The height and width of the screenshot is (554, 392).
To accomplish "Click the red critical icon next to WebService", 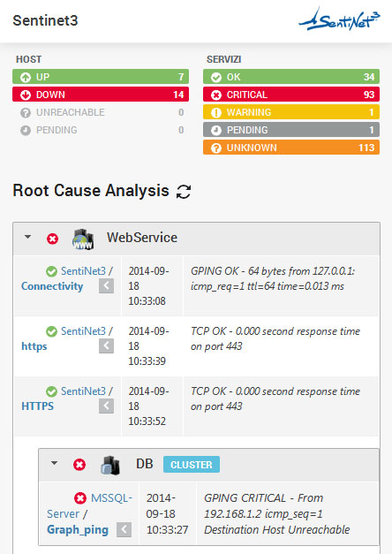I will coord(53,239).
